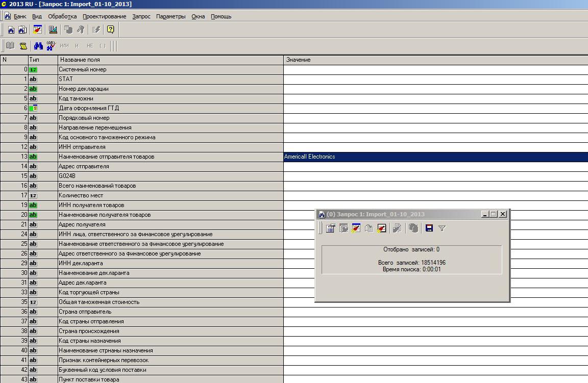This screenshot has width=588, height=383.
Task: Click the grayed refresh circle icon in query window
Action: coord(413,228)
